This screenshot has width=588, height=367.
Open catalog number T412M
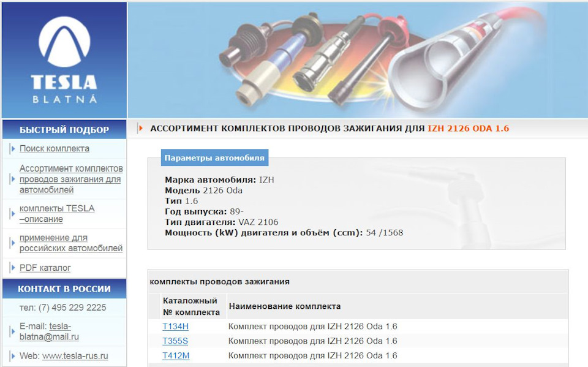tap(176, 355)
